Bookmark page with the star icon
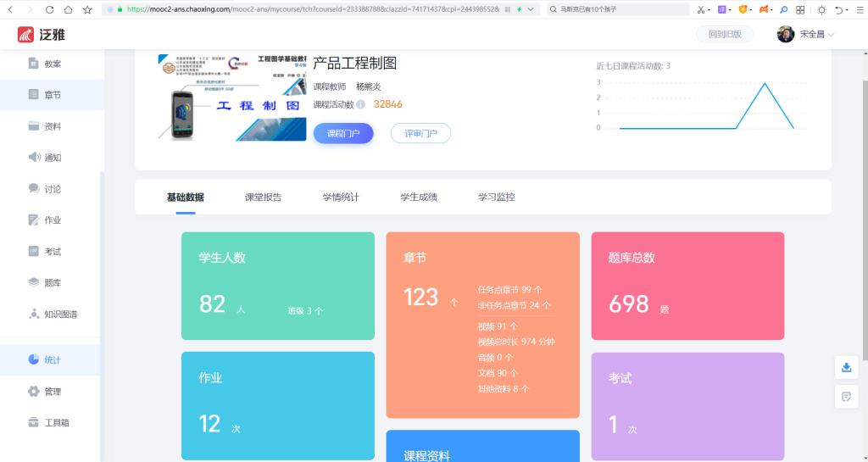The width and height of the screenshot is (868, 462). 87,9
